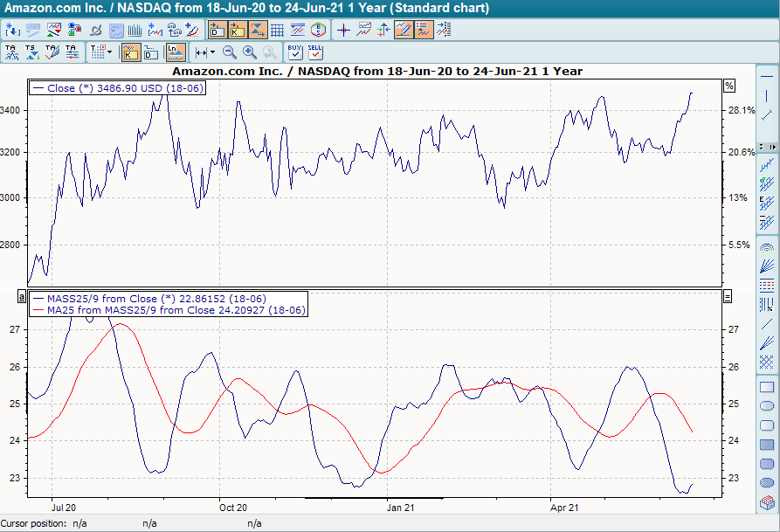Zoom out using the magnifier minus icon

pos(228,52)
